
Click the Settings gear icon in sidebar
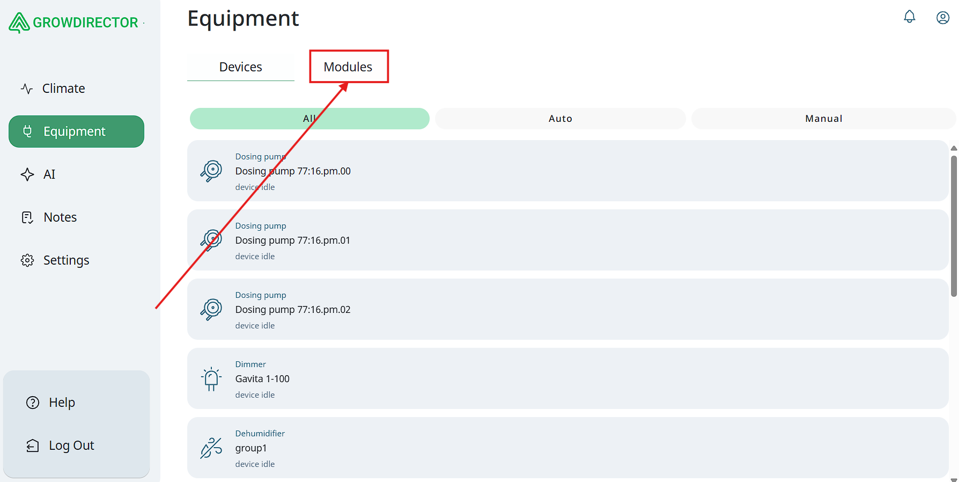tap(27, 260)
